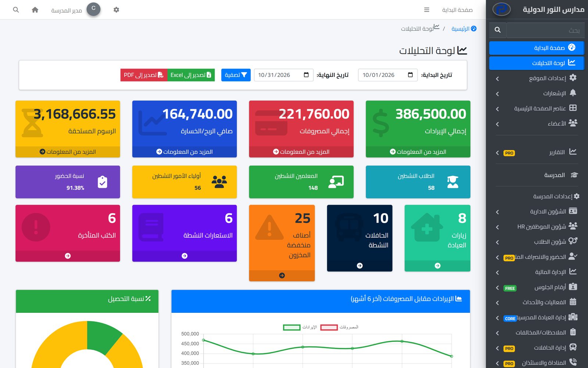The width and height of the screenshot is (588, 368).
Task: Toggle the sidebar hamburger menu icon
Action: pyautogui.click(x=427, y=10)
